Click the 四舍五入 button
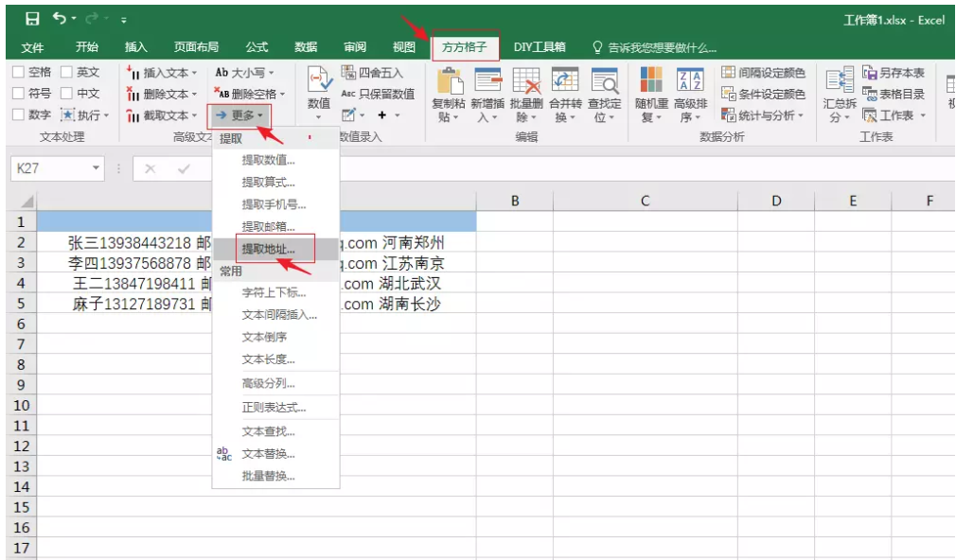This screenshot has height=560, width=956. point(373,73)
